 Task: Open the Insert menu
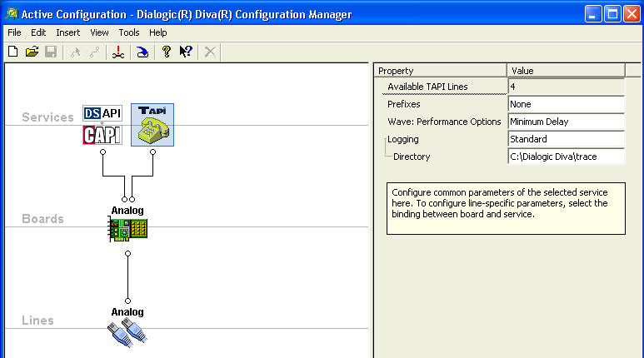pos(67,32)
